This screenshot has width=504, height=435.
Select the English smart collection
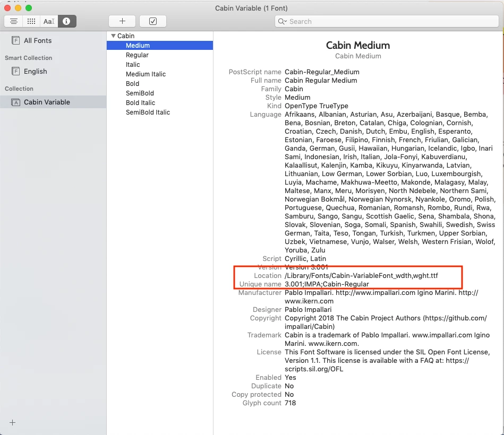tap(53, 71)
